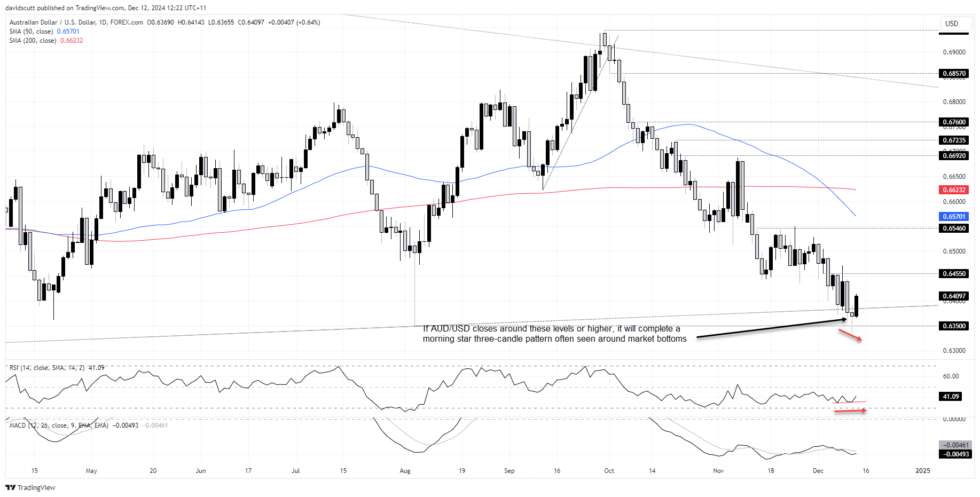Screen dimensions: 980x497
Task: Click the 0.67600 price level label
Action: point(954,122)
